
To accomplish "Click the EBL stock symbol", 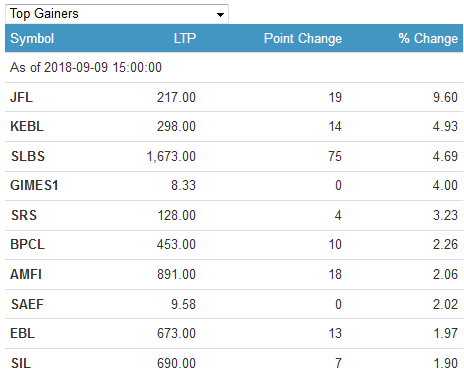I will (x=22, y=333).
